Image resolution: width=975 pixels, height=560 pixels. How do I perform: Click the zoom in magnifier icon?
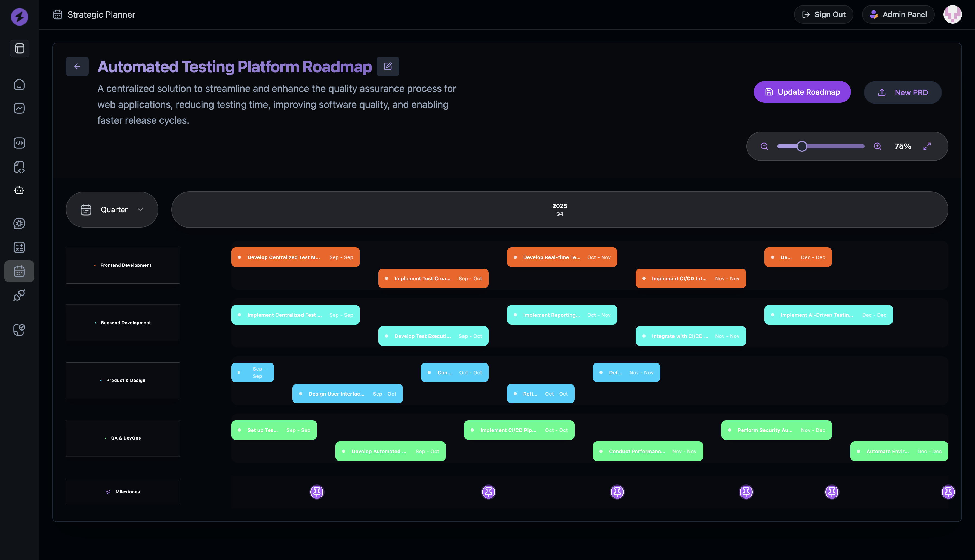pyautogui.click(x=877, y=146)
